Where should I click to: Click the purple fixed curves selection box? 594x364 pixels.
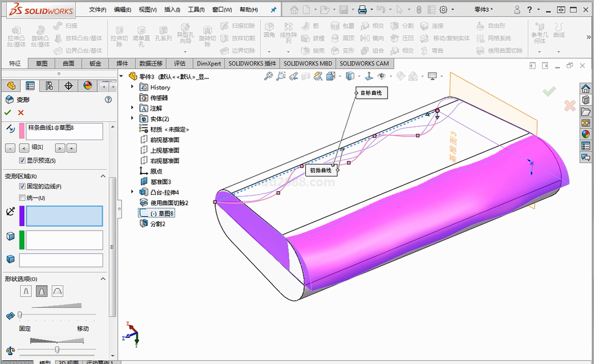64,216
